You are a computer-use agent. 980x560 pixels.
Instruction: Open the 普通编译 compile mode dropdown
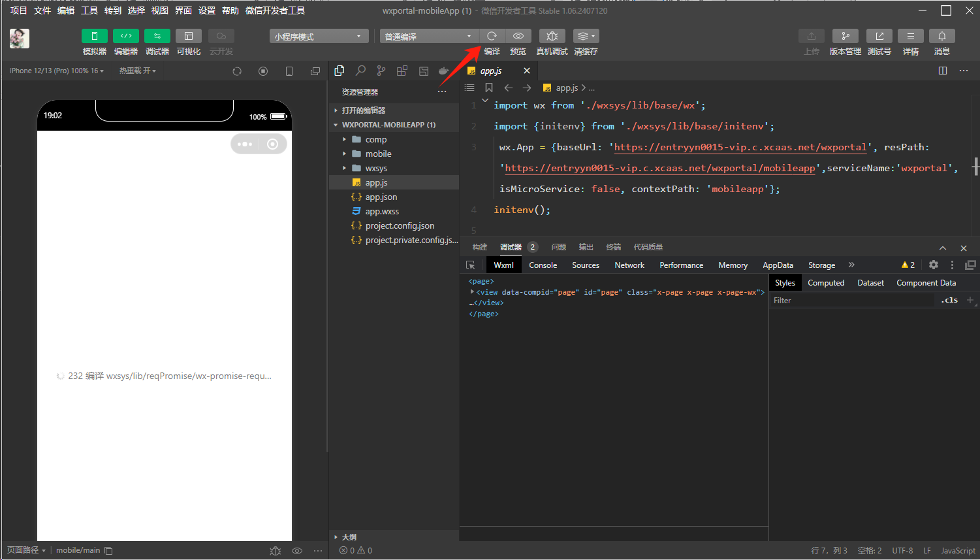tap(430, 37)
